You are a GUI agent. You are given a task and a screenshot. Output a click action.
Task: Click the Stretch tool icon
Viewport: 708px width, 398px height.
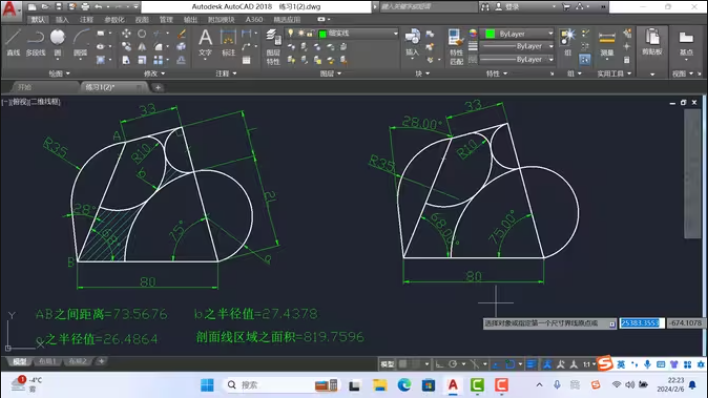(126, 60)
